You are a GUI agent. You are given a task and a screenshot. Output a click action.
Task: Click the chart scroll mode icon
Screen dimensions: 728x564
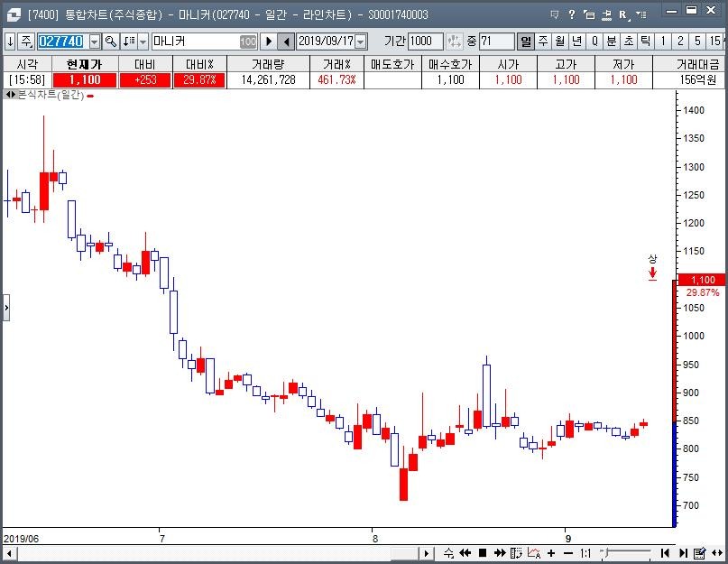point(516,553)
